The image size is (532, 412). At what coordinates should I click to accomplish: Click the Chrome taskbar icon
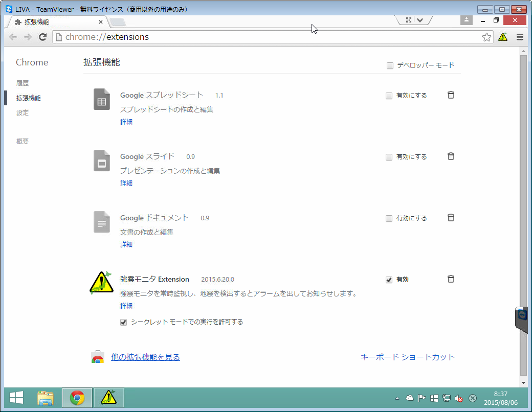77,398
